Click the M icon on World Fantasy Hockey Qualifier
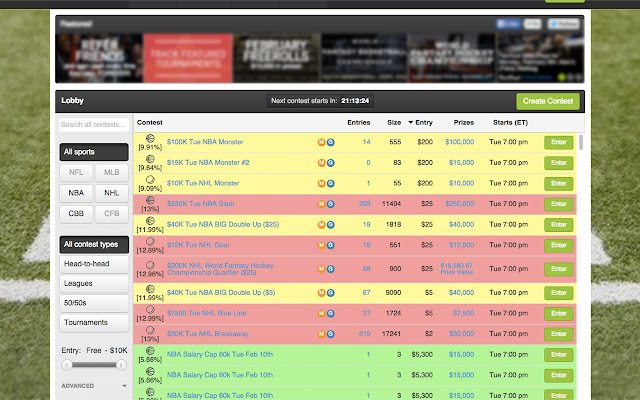This screenshot has width=640, height=400. tap(321, 269)
